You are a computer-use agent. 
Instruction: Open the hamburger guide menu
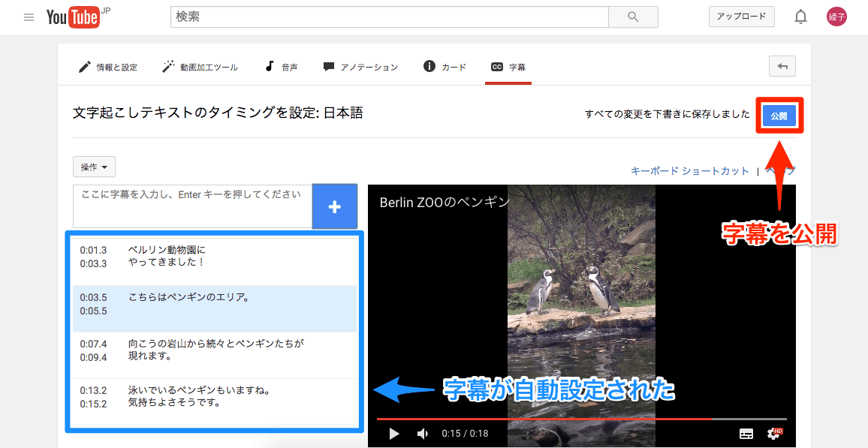coord(29,17)
